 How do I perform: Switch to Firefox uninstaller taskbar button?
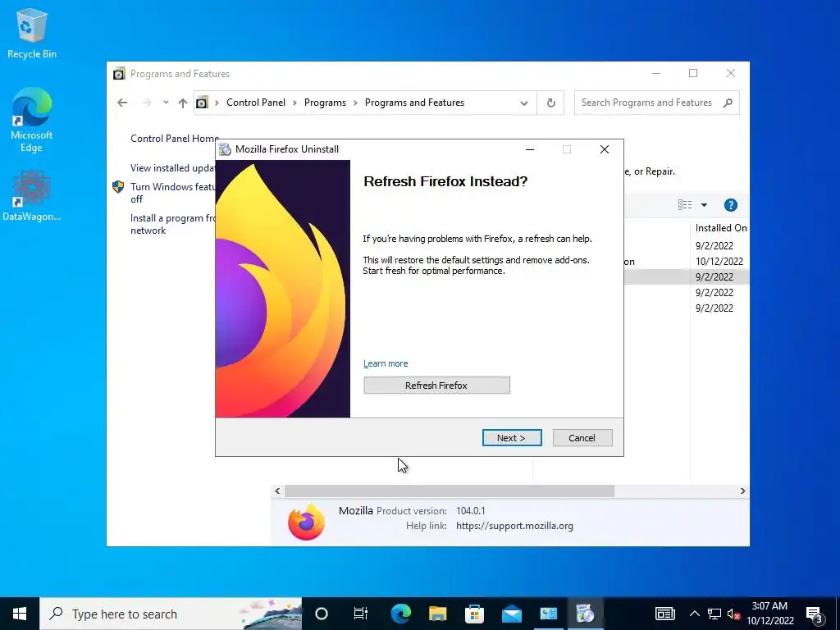coord(585,614)
